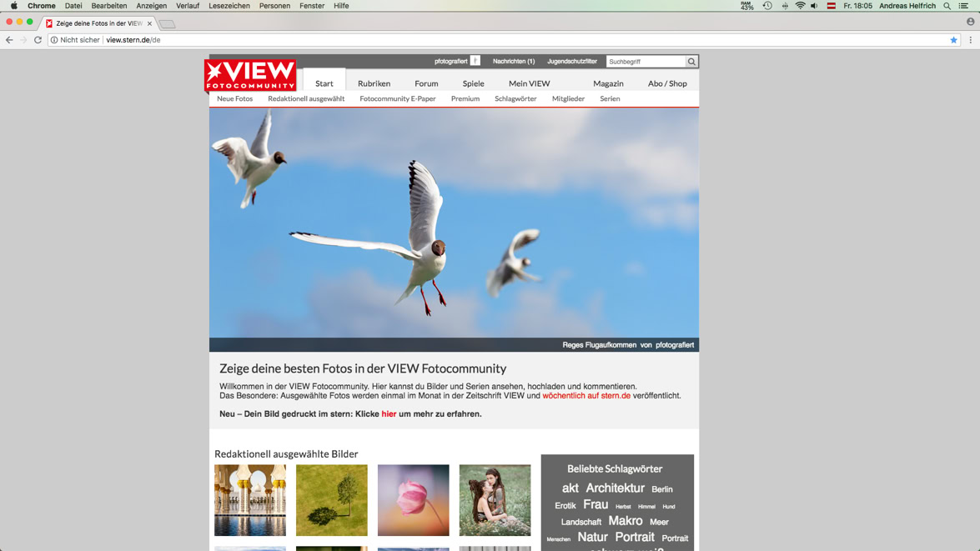
Task: Reload the page with the refresh icon
Action: pyautogui.click(x=38, y=40)
